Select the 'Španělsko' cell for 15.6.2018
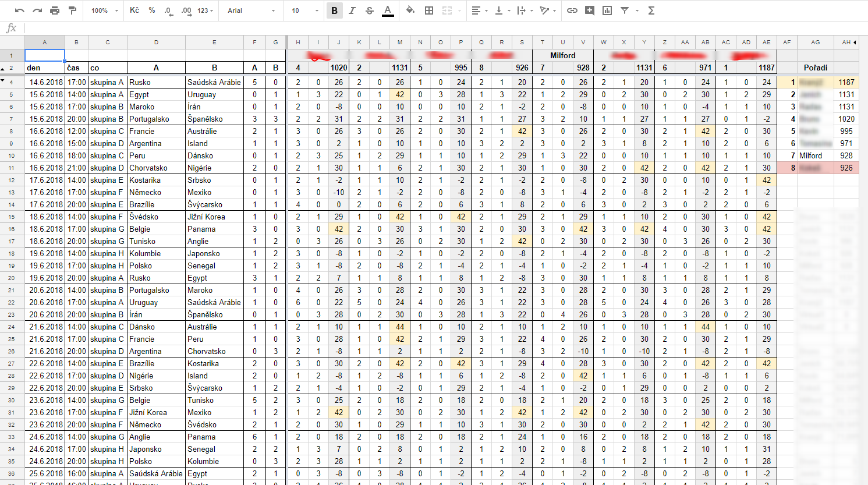Viewport: 868px width, 485px height. click(x=214, y=119)
